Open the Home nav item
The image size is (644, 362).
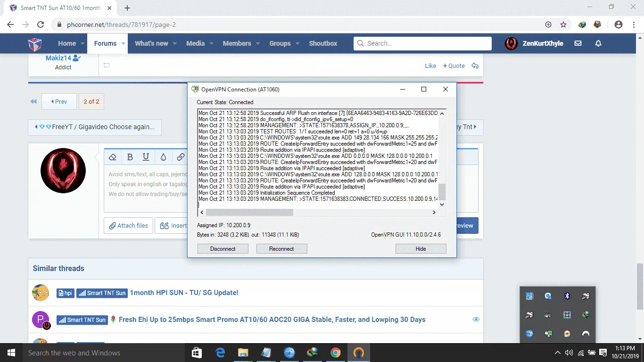click(x=67, y=43)
